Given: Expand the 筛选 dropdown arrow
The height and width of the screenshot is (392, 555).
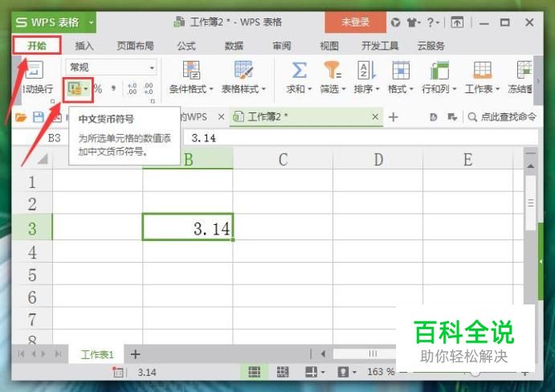Looking at the screenshot, I should 343,89.
